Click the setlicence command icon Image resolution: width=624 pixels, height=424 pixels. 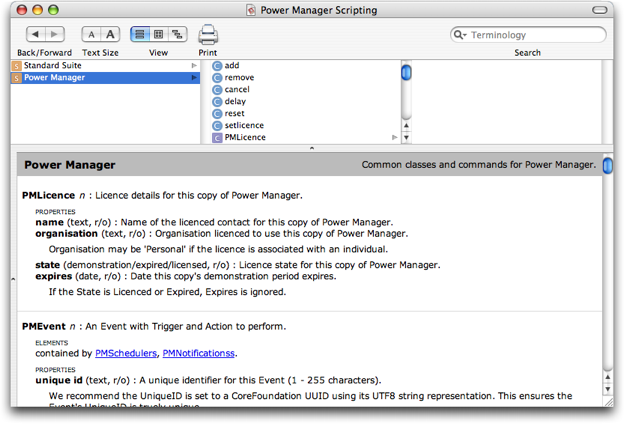pos(217,126)
